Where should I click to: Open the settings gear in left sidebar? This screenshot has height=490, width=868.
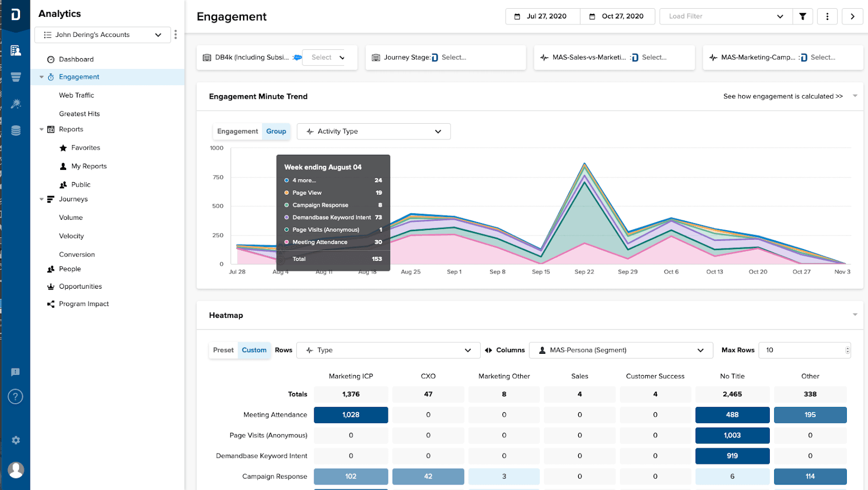[x=16, y=440]
